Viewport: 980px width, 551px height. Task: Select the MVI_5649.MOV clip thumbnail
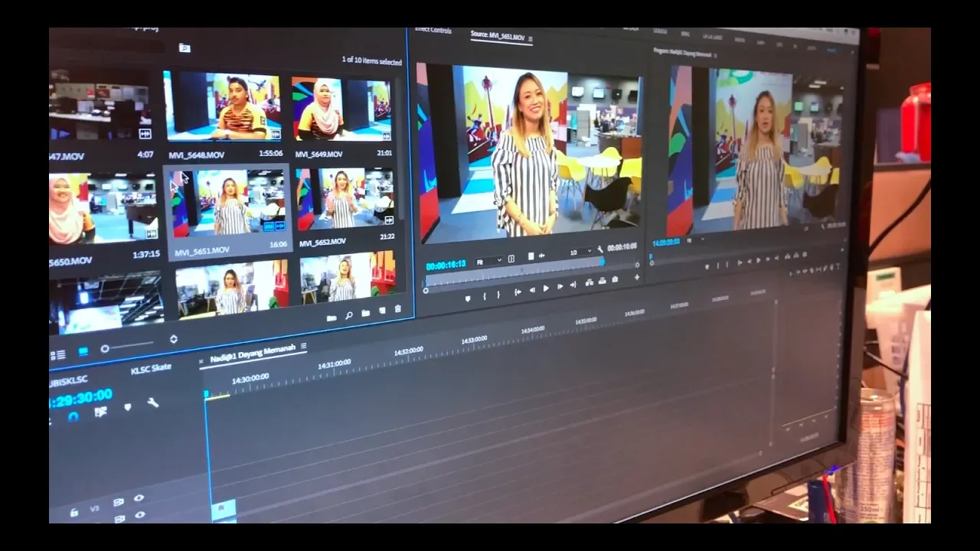[342, 108]
